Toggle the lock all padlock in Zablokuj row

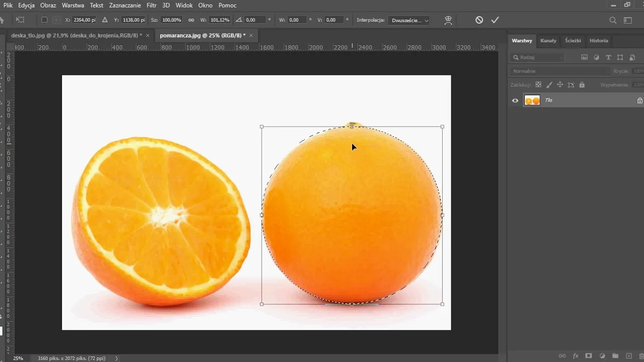coord(582,84)
